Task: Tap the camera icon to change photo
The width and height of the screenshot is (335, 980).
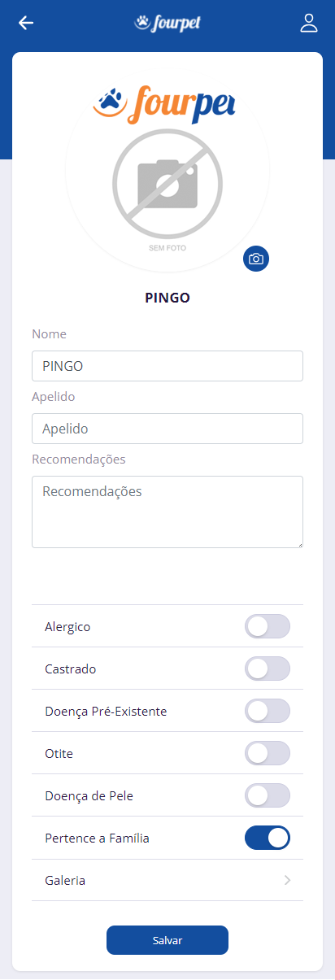Action: (x=256, y=259)
